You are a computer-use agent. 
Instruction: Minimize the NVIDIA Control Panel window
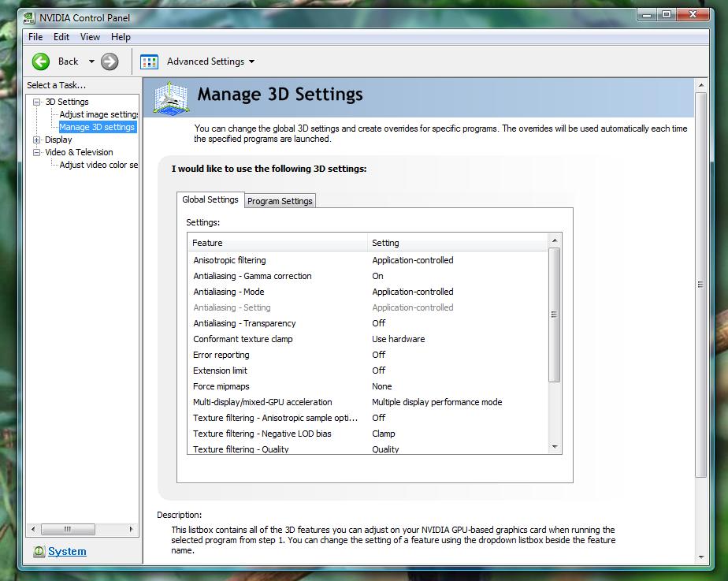647,15
